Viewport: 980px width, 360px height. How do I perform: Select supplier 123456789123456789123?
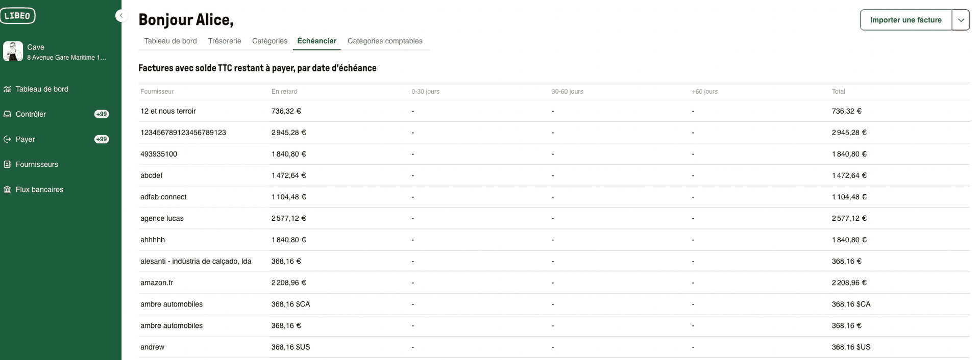point(183,133)
